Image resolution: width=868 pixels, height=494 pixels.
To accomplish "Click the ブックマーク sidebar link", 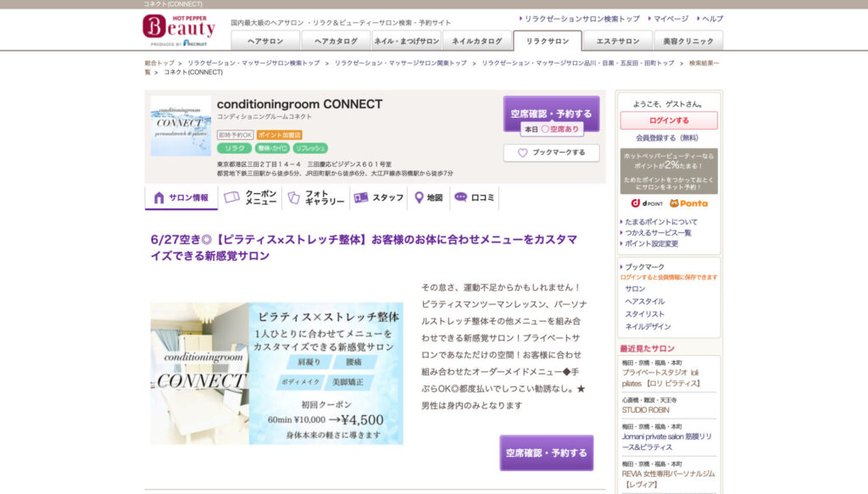I will coord(644,267).
